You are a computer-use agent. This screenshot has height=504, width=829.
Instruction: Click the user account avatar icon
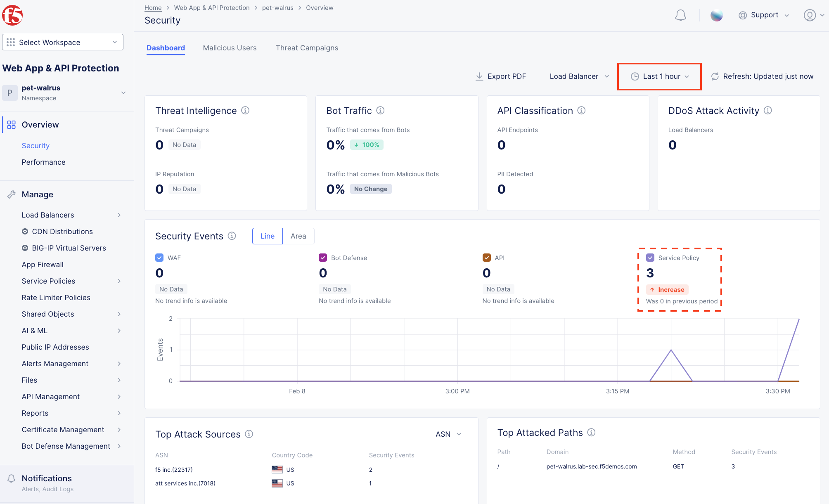point(810,15)
